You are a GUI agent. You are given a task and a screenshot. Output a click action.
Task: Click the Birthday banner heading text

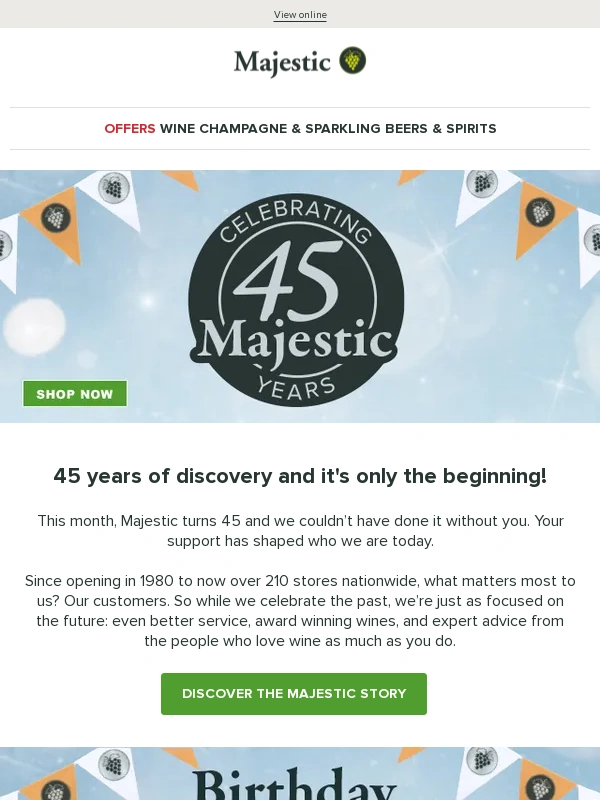click(295, 783)
